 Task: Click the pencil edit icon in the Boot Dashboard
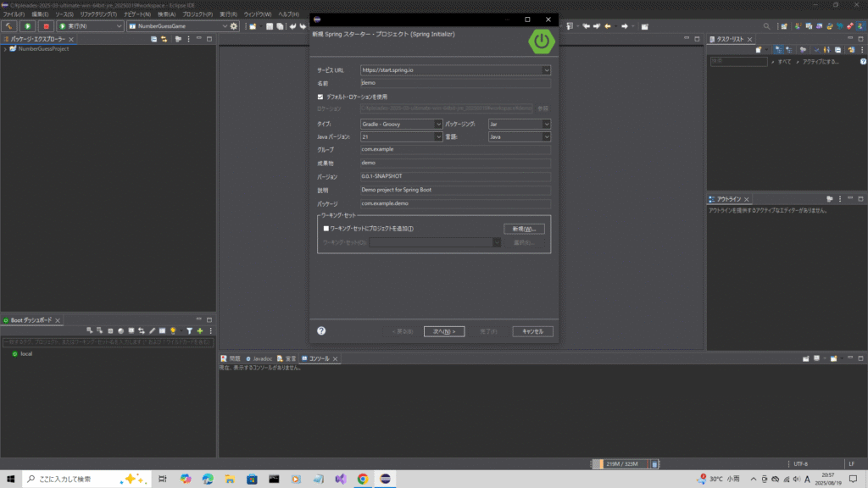tap(153, 331)
